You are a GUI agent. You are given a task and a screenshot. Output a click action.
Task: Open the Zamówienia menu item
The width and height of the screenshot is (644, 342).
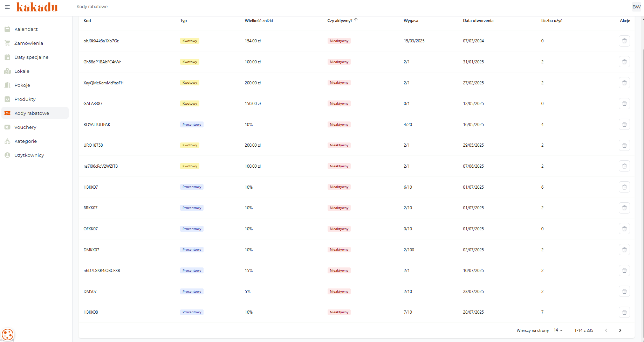(x=29, y=43)
